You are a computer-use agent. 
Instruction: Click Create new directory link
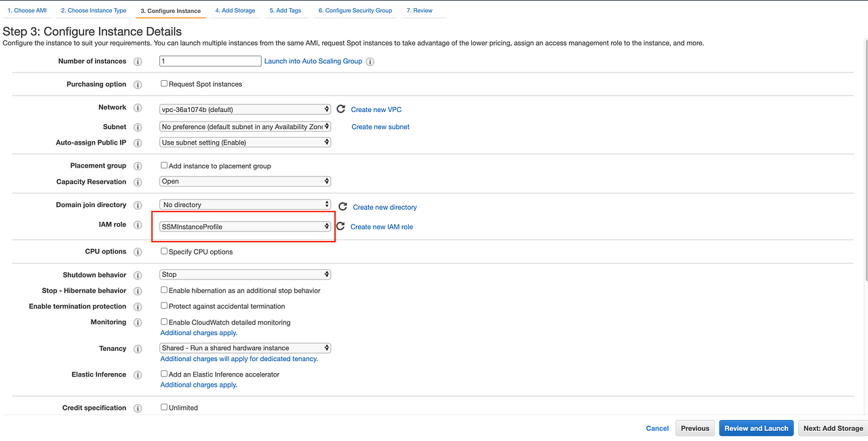point(385,207)
